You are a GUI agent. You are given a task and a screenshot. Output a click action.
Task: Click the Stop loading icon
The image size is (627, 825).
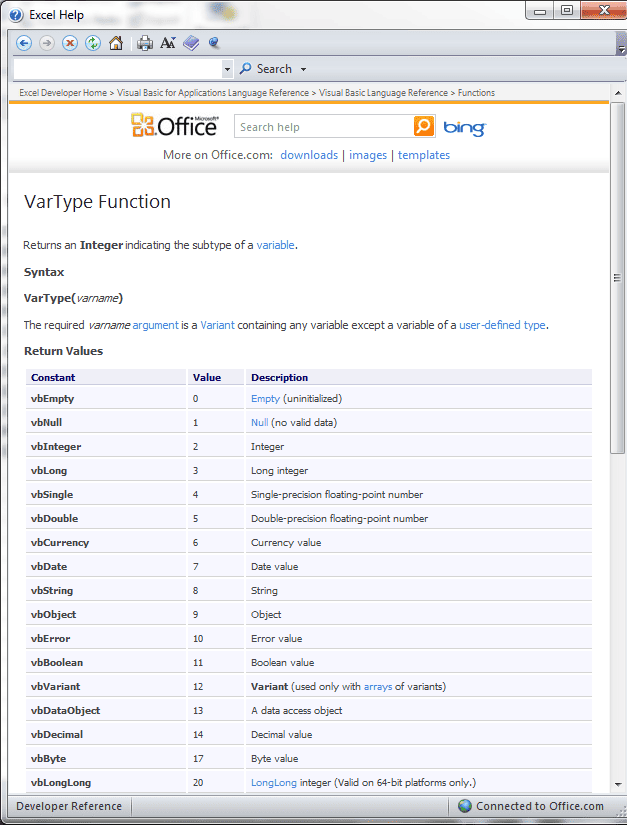[x=70, y=43]
